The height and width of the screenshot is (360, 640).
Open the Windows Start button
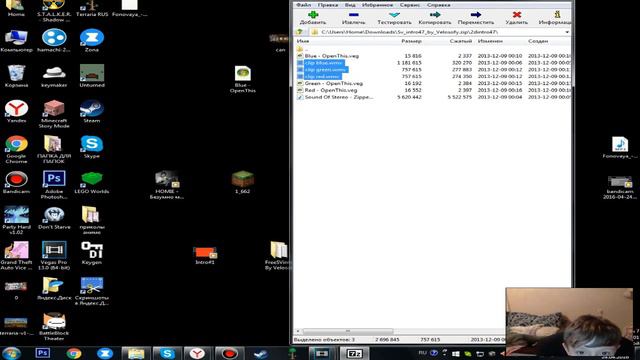(11, 353)
